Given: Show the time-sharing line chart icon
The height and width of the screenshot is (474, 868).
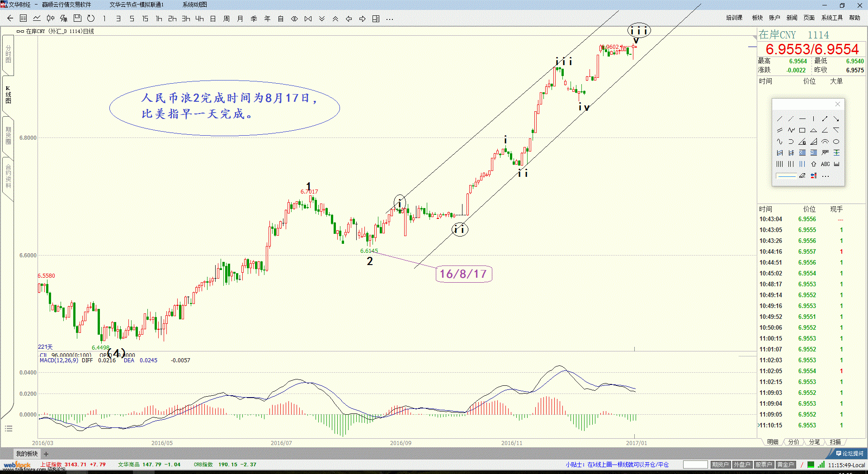Looking at the screenshot, I should coord(37,19).
